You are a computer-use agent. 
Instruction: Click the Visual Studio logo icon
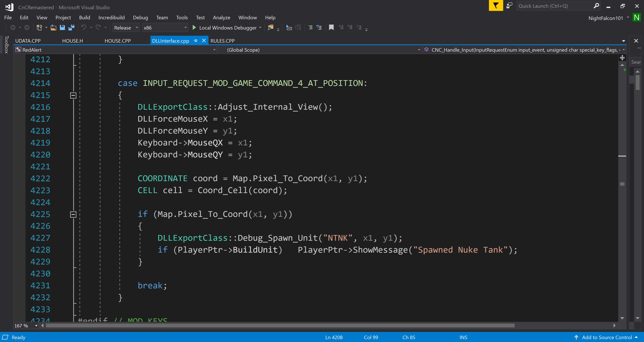click(x=9, y=7)
